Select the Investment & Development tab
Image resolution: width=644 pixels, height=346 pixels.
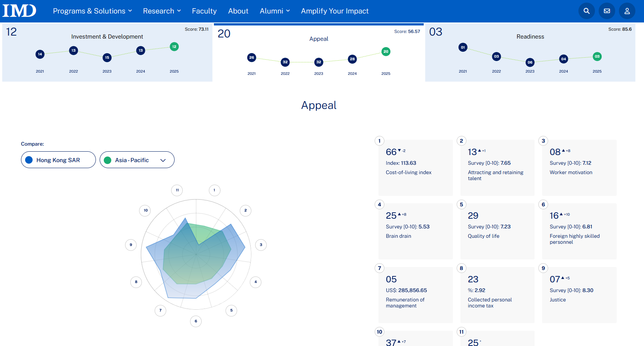point(107,52)
